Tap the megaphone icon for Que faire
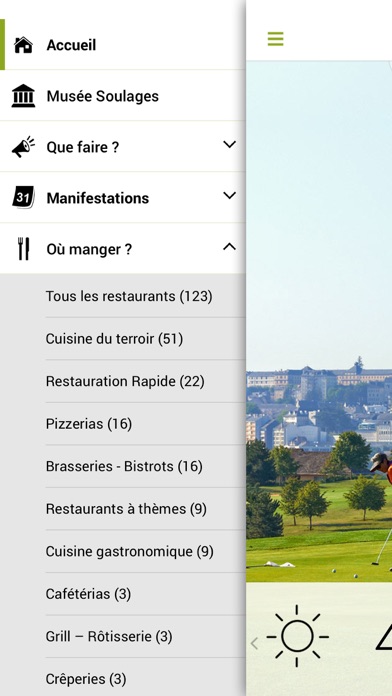The image size is (392, 696). click(23, 147)
